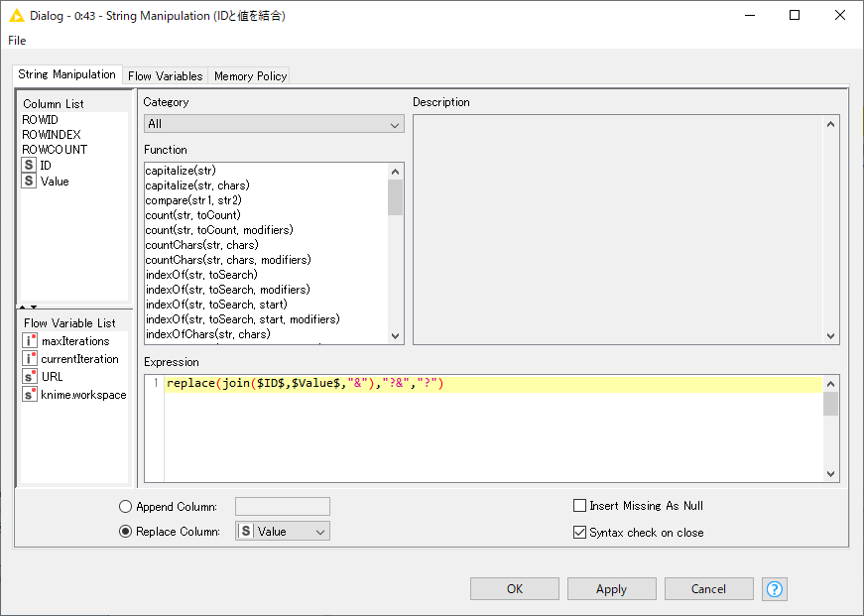Viewport: 864px width, 616px height.
Task: Click the string variable icon next to URL
Action: pos(30,376)
